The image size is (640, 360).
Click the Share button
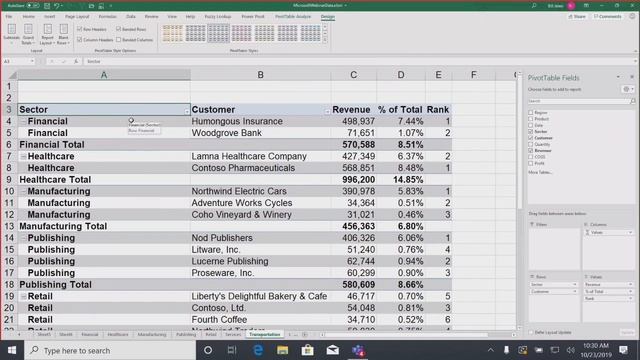pyautogui.click(x=577, y=17)
